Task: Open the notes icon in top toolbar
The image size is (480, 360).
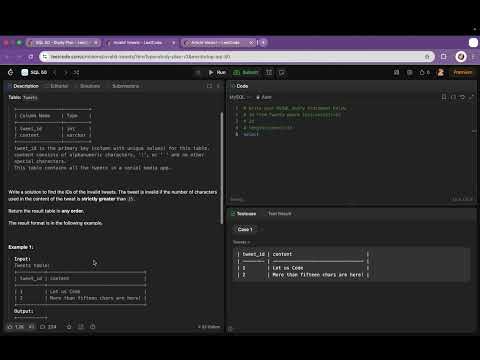Action: 282,72
